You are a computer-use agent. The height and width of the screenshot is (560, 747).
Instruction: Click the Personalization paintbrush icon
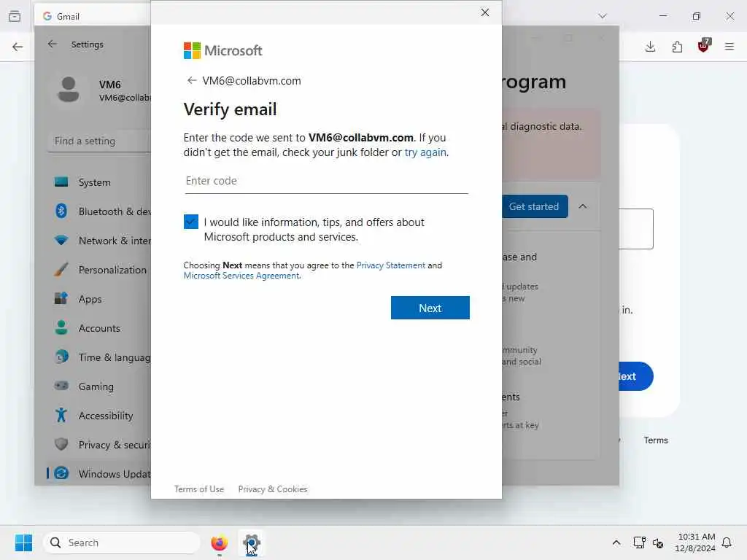pos(61,270)
